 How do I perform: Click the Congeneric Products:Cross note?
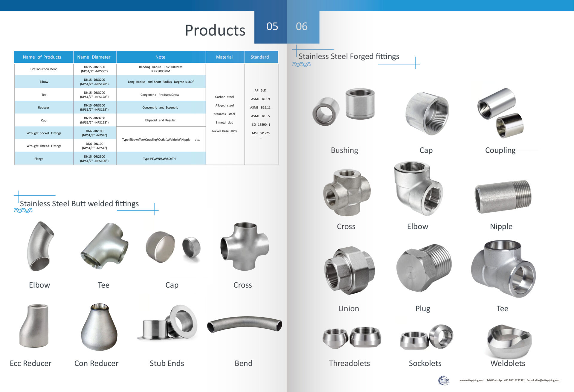click(161, 95)
